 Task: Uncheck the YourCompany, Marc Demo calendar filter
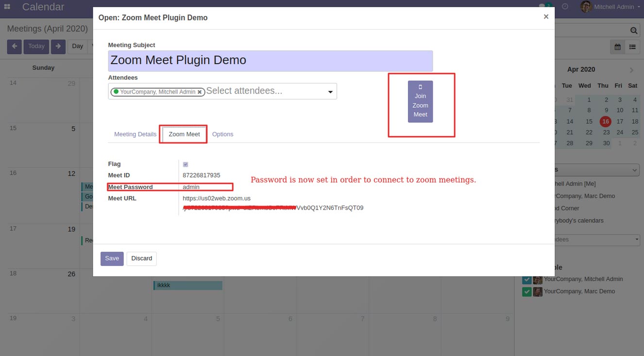(x=526, y=292)
